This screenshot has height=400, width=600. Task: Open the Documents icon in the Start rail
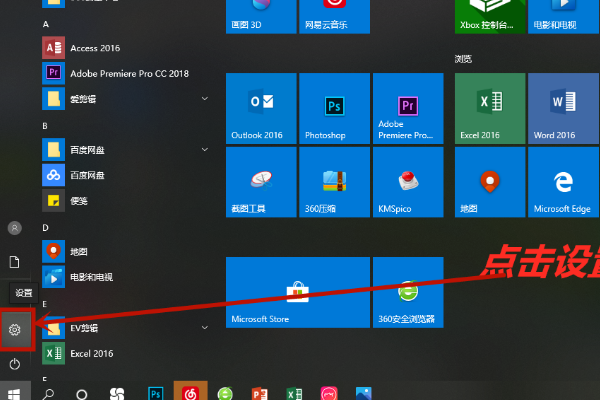coord(15,262)
